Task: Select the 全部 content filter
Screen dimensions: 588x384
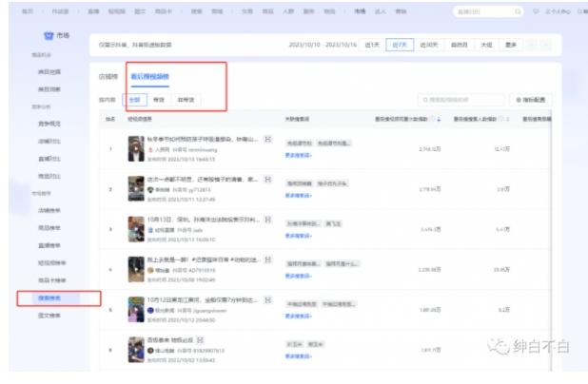Action: [134, 98]
